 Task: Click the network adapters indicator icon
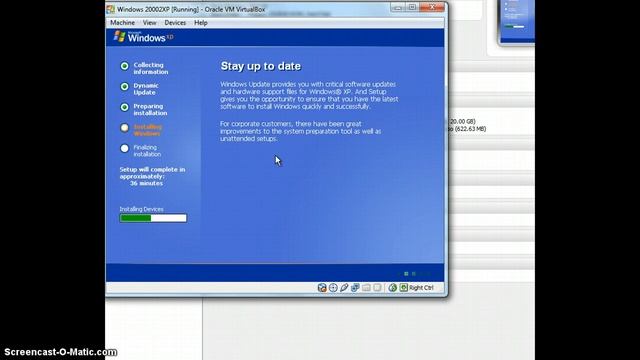(355, 288)
